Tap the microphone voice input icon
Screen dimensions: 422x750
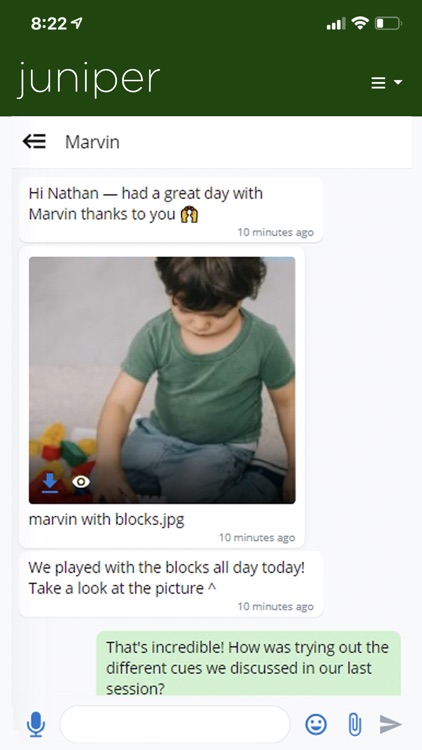tap(36, 724)
